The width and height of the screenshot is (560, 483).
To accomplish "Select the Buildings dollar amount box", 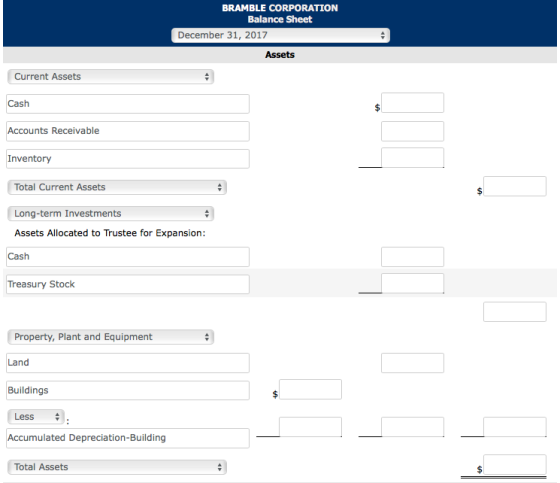I will click(x=310, y=389).
